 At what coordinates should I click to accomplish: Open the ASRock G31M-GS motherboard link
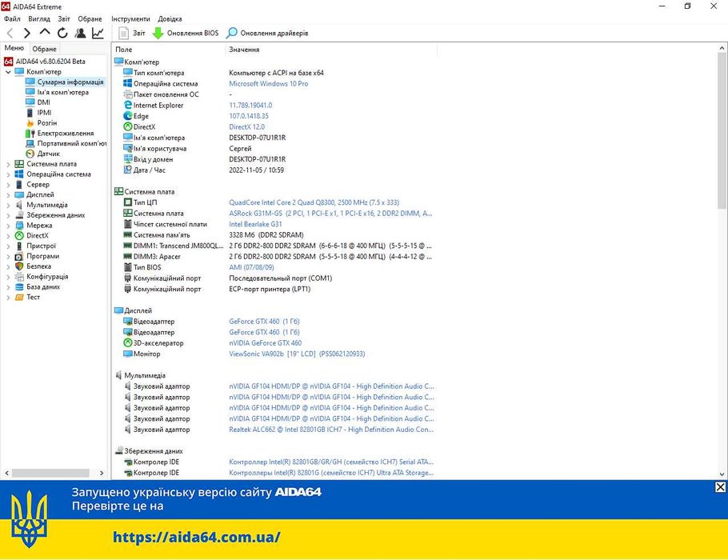(x=330, y=213)
